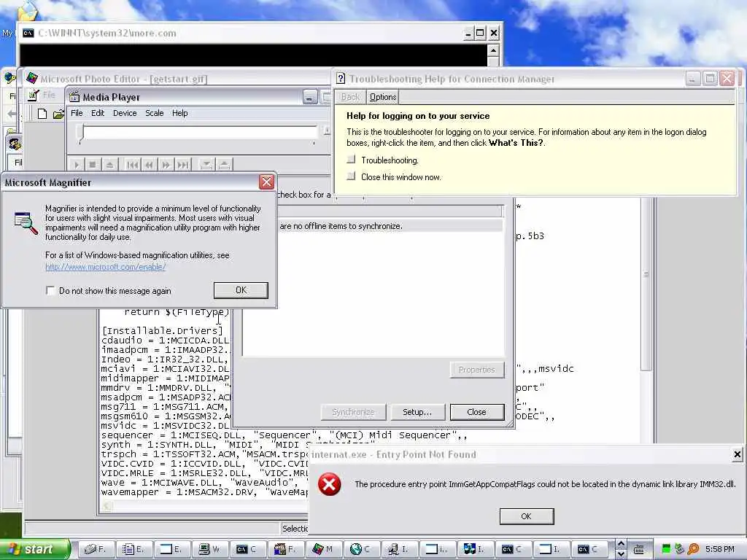The height and width of the screenshot is (560, 747).
Task: Click the Magnifier dialog icon
Action: pyautogui.click(x=26, y=223)
